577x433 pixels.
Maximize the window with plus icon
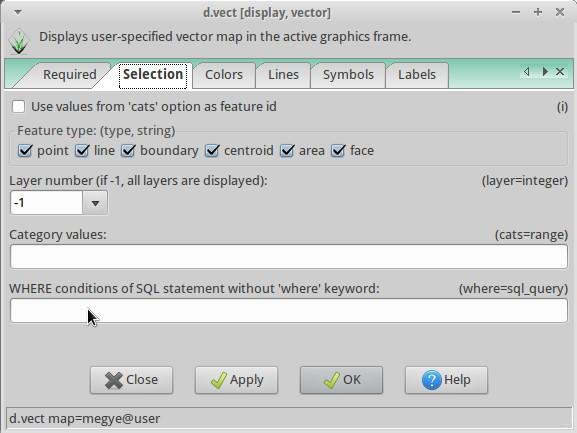(x=538, y=12)
